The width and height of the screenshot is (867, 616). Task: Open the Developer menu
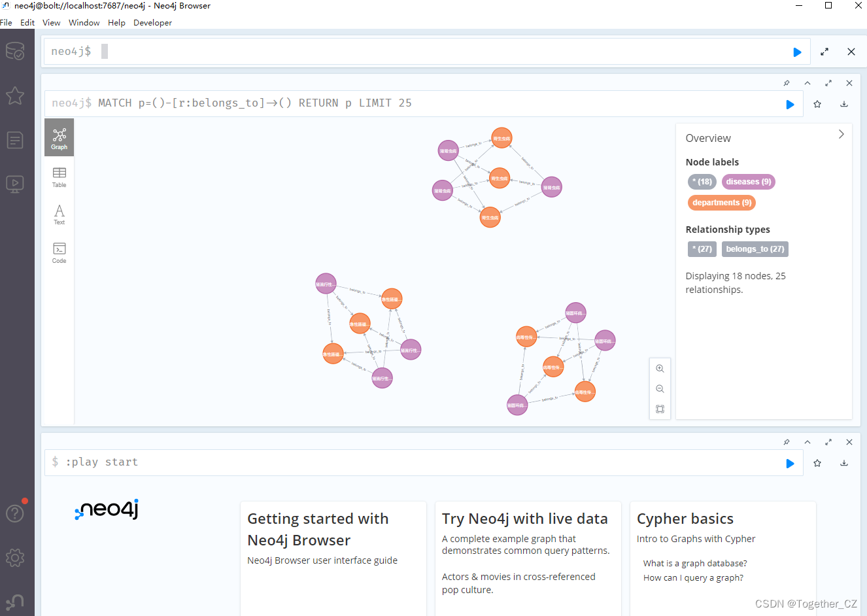point(153,22)
